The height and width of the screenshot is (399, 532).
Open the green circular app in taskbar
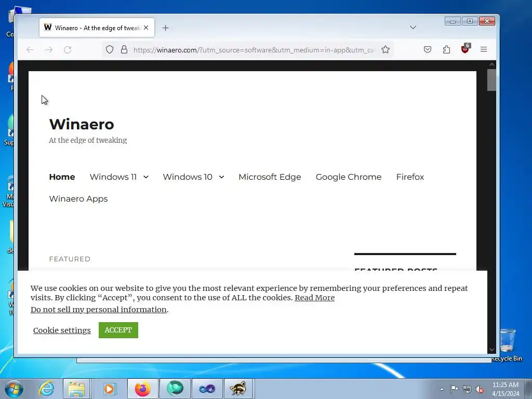click(x=175, y=389)
